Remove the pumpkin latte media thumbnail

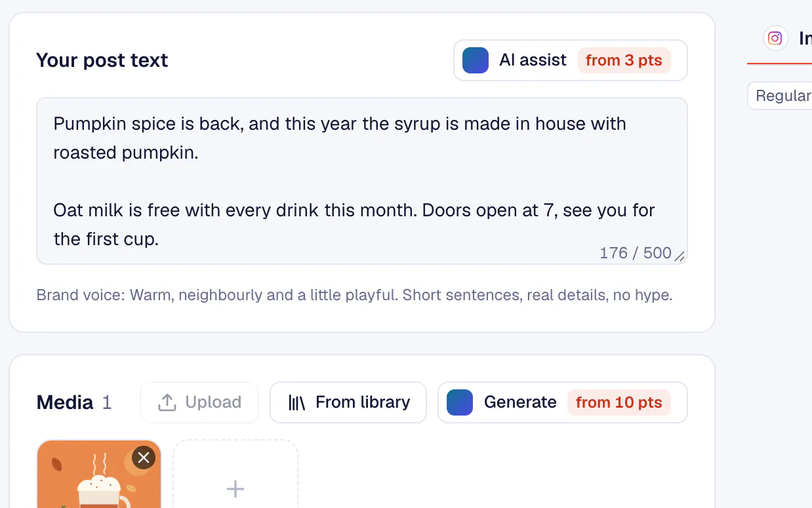[144, 458]
